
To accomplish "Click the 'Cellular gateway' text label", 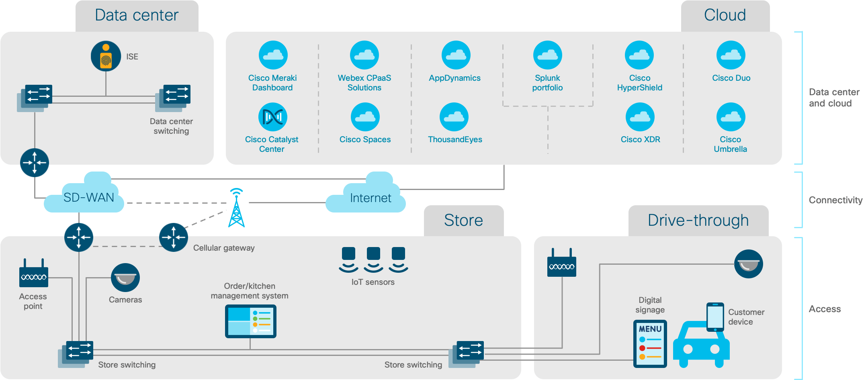I will pos(224,248).
